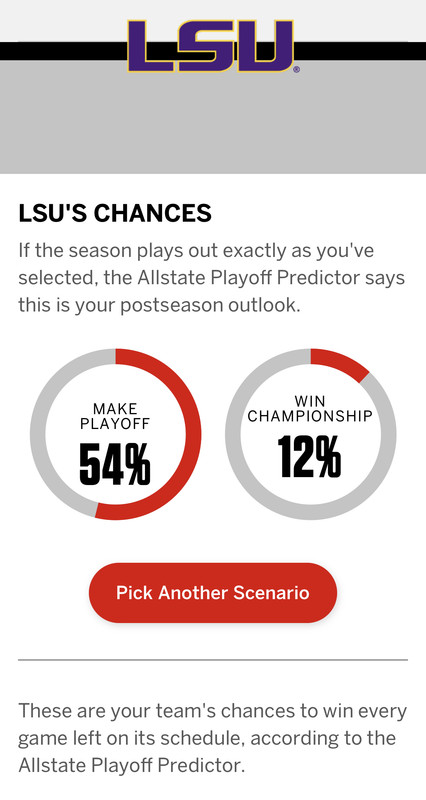Select the Make Playoff donut chart
Image resolution: width=426 pixels, height=800 pixels.
pos(115,434)
